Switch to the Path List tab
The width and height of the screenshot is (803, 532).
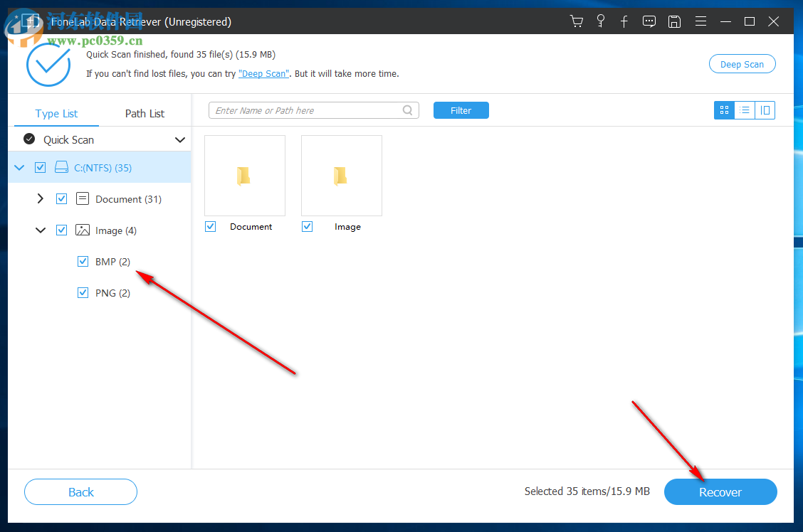(x=144, y=113)
